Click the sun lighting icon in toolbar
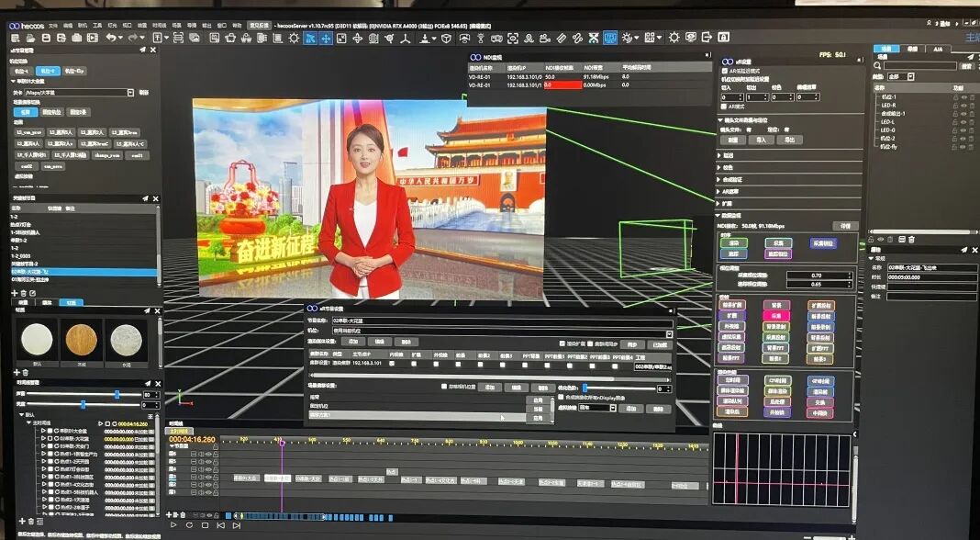 pyautogui.click(x=295, y=39)
